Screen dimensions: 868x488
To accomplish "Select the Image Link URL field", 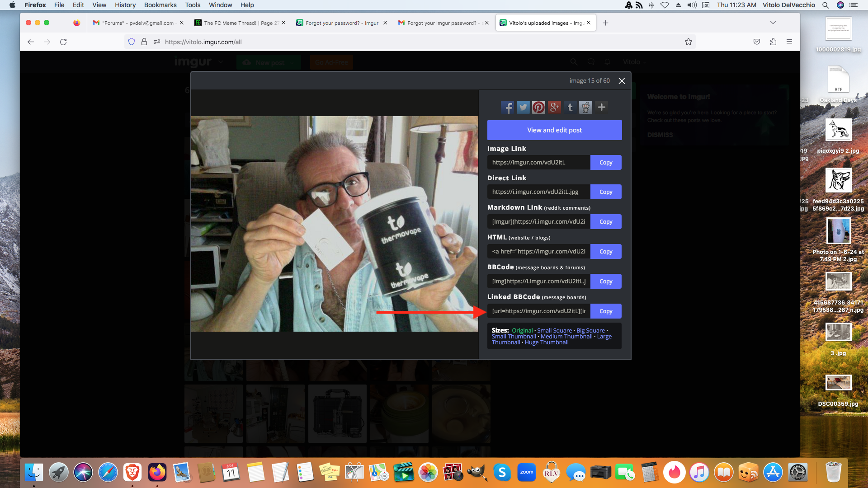I will (539, 163).
